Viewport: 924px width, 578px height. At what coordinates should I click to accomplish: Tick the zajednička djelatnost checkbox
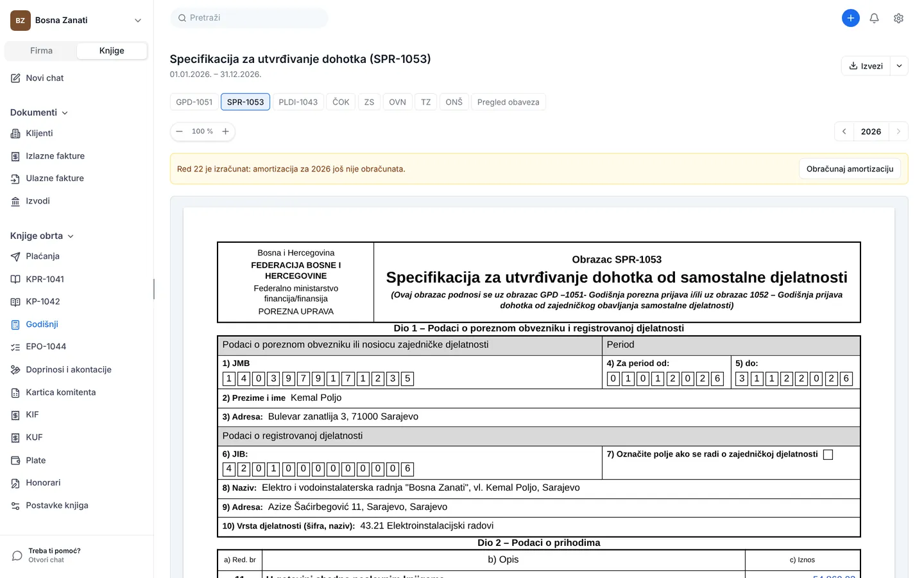point(828,455)
